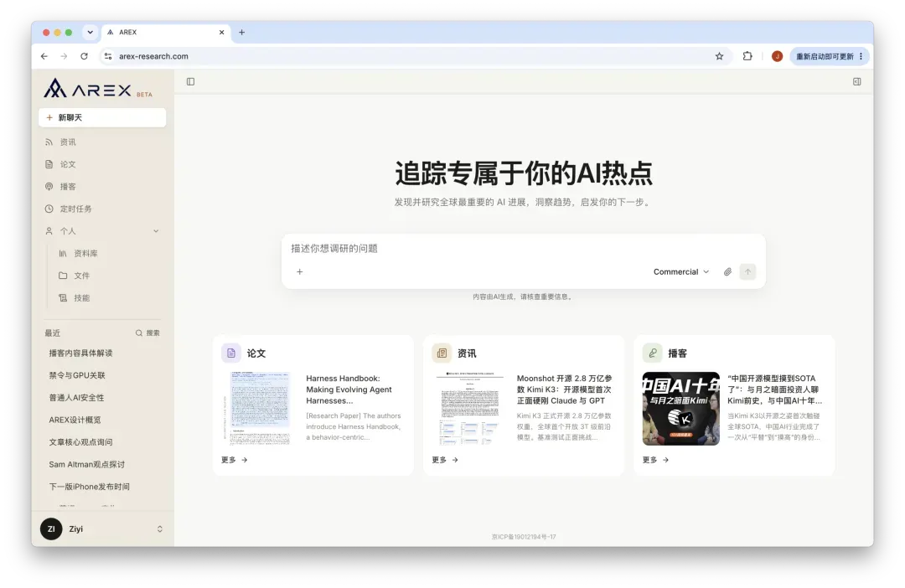The width and height of the screenshot is (905, 588).
Task: Toggle the right side panel icon
Action: pos(857,82)
